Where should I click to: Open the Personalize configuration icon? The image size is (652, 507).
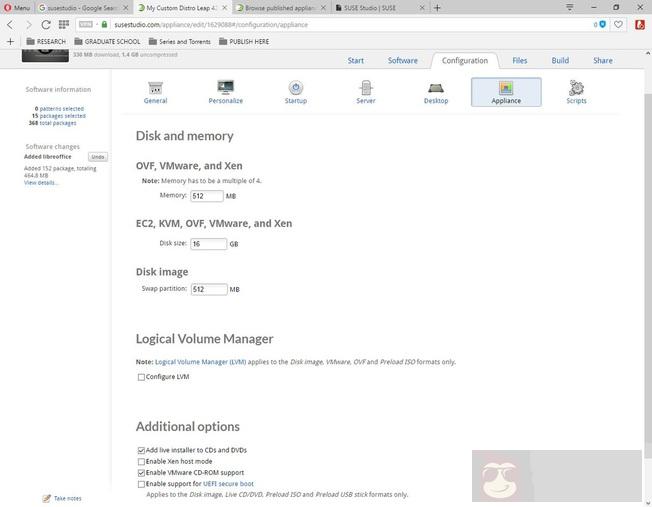(x=225, y=92)
